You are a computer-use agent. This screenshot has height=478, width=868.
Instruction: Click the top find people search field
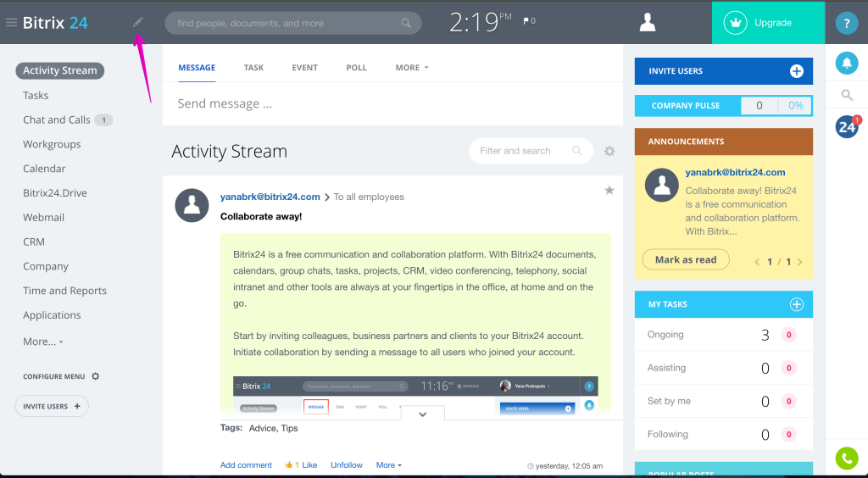[x=292, y=23]
